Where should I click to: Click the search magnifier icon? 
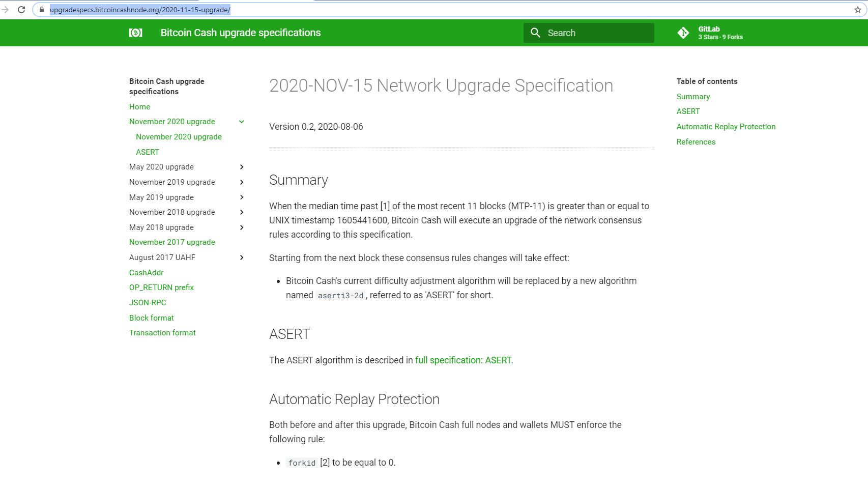535,33
